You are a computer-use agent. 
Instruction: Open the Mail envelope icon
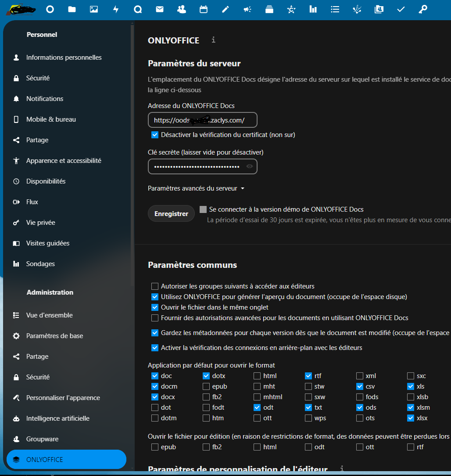[x=160, y=9]
